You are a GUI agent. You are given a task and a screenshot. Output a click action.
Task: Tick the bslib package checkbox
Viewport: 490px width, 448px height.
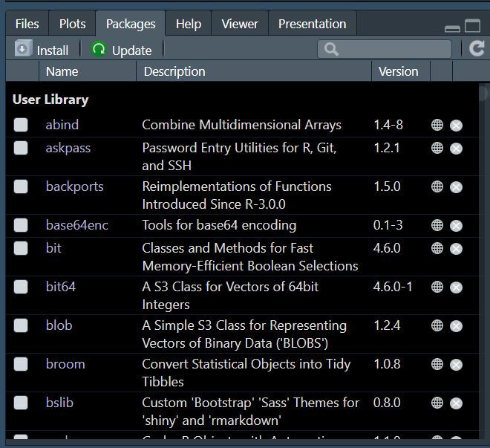click(x=21, y=403)
